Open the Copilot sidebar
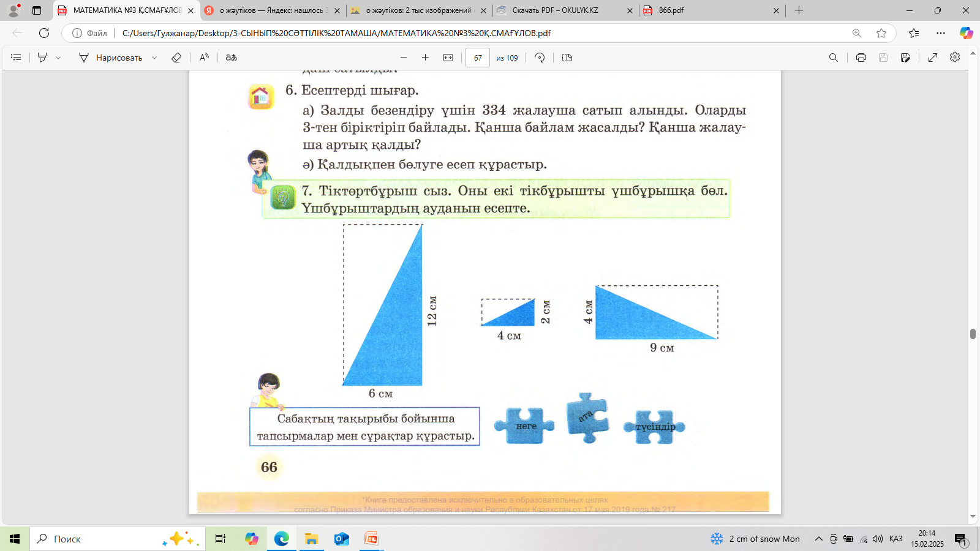The image size is (980, 551). point(967,33)
